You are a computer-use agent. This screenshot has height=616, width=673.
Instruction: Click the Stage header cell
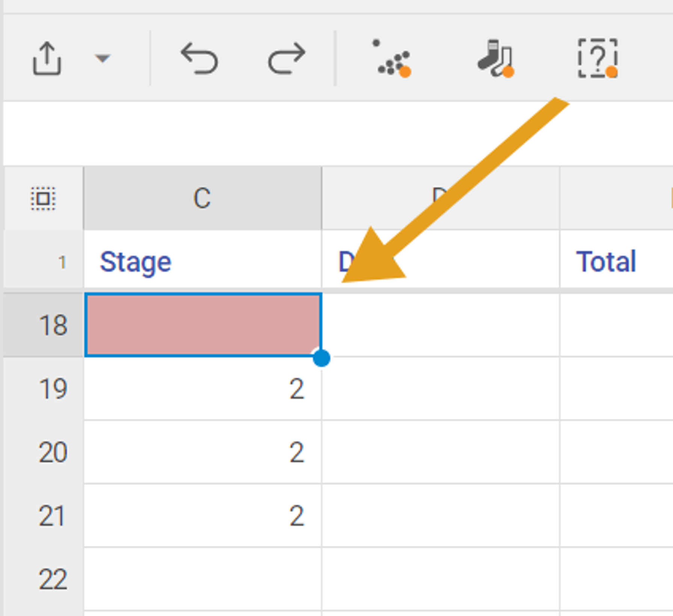[x=202, y=262]
